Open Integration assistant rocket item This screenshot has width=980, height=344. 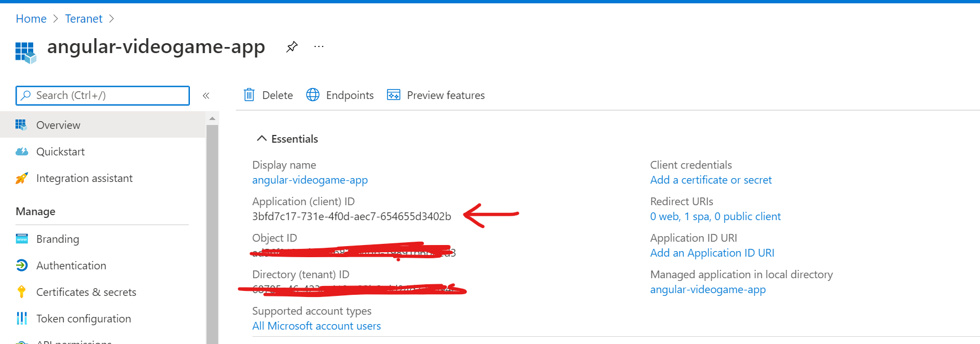(84, 178)
